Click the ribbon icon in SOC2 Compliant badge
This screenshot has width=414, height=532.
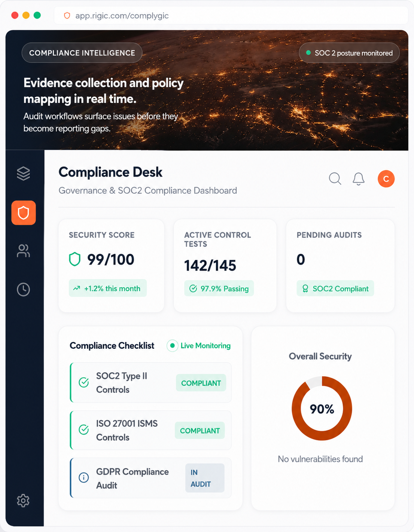[x=305, y=288]
